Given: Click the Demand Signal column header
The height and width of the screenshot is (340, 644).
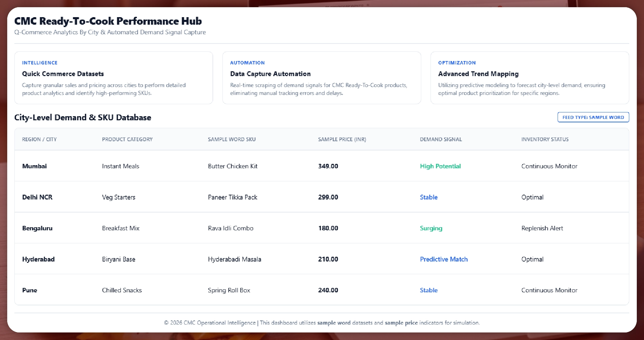Looking at the screenshot, I should click(x=441, y=139).
